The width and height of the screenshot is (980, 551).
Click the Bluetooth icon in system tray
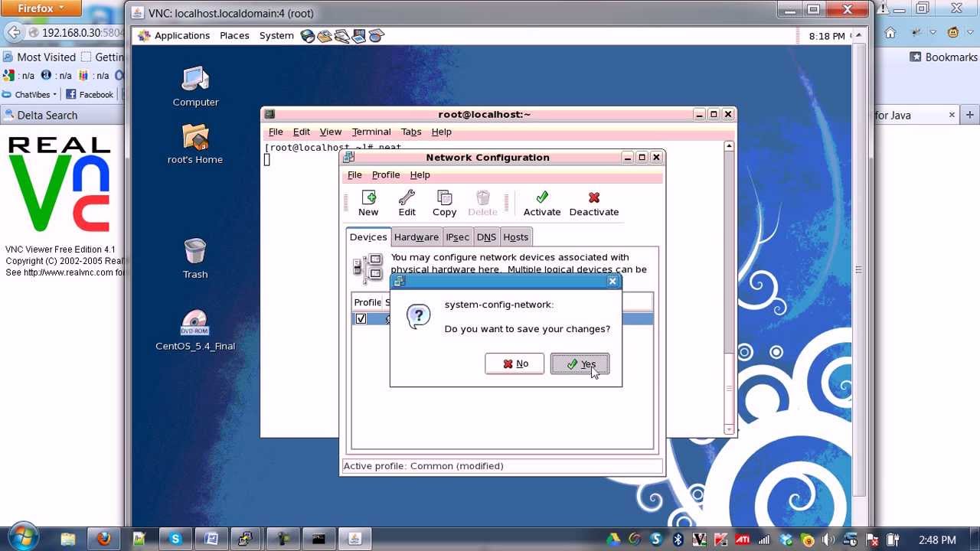click(678, 540)
